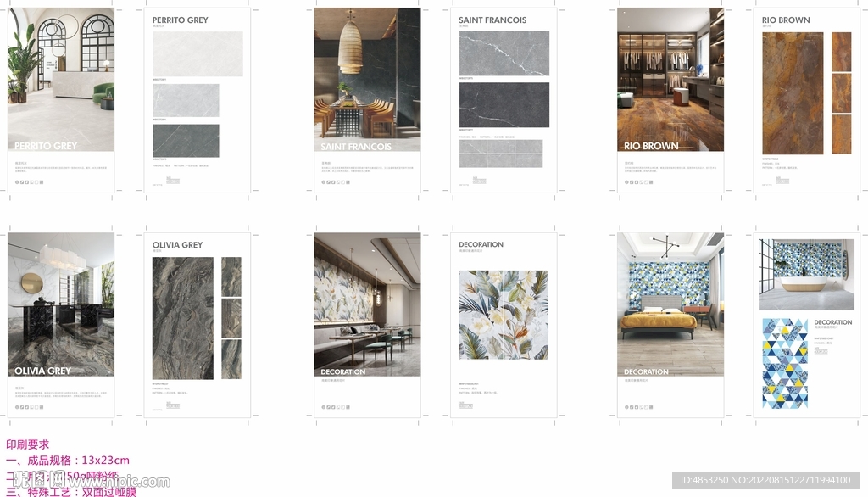Select the Saint Francois six-tile grid sample

point(501,154)
